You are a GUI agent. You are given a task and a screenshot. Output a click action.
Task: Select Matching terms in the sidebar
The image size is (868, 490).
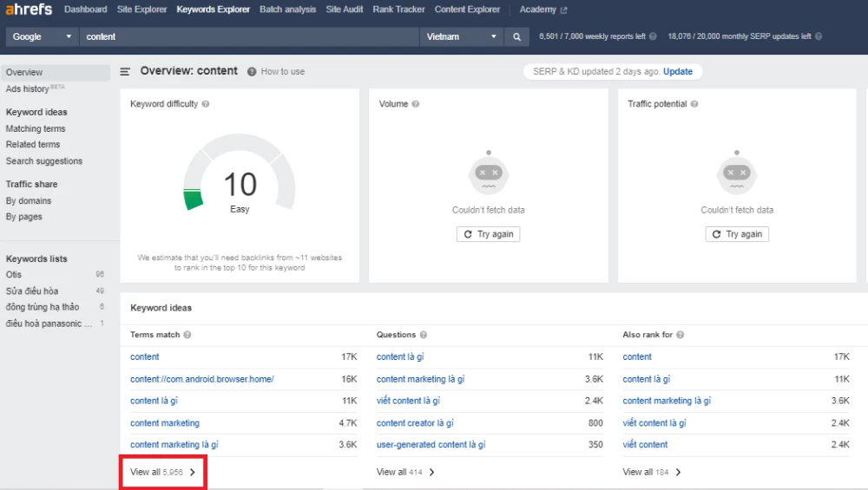(36, 128)
